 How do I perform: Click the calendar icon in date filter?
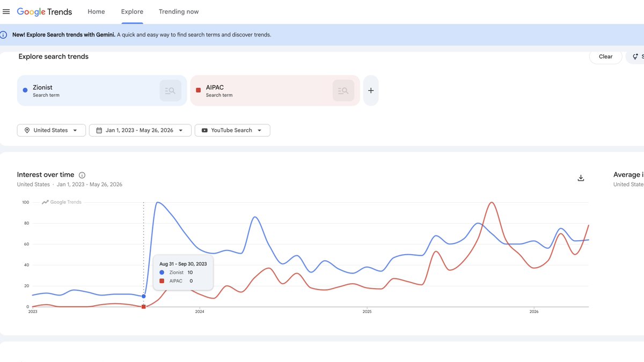tap(99, 130)
